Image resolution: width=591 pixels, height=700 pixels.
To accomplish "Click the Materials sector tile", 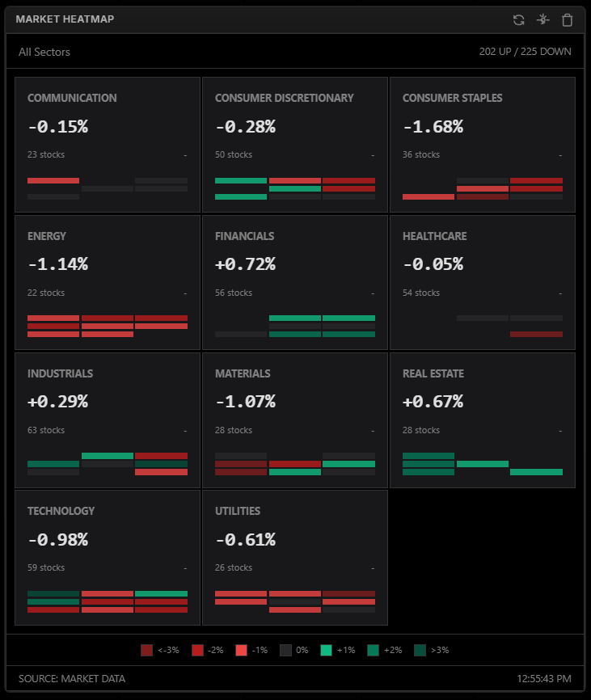I will pyautogui.click(x=295, y=419).
